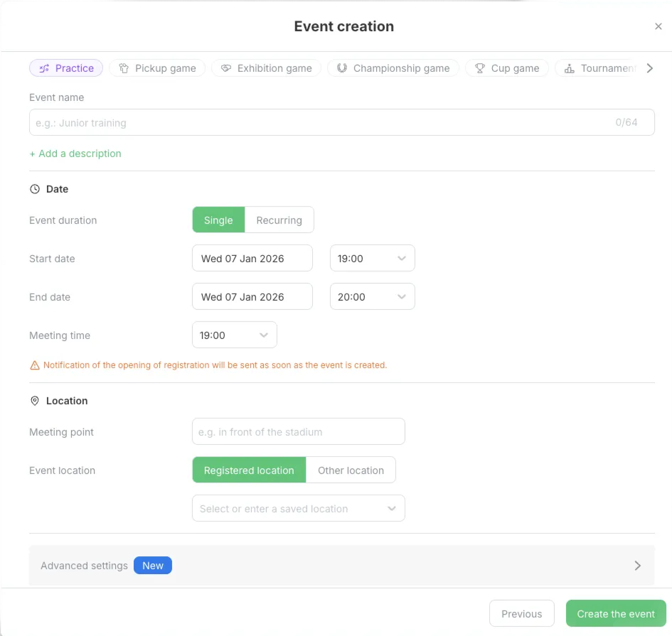
Task: Click the location pin icon beside Location heading
Action: 34,401
